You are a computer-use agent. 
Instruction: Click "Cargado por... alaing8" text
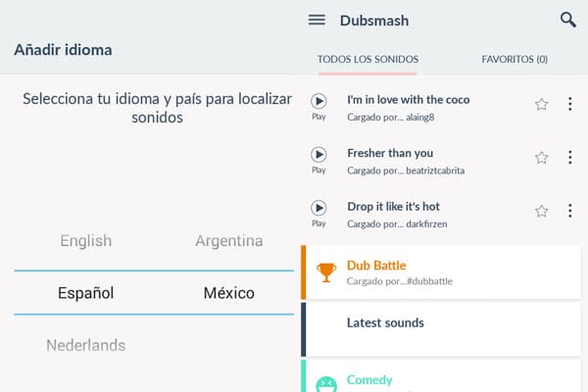tap(390, 118)
